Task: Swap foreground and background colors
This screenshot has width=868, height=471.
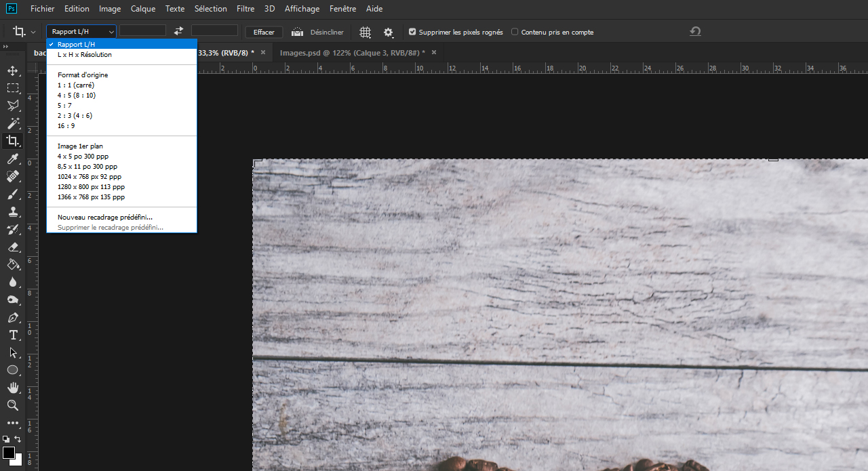Action: point(18,439)
